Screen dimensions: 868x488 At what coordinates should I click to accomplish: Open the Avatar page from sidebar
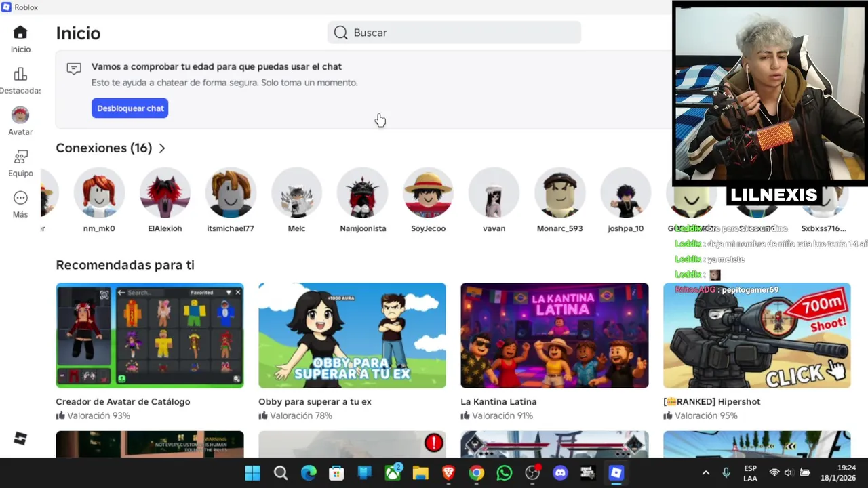coord(20,122)
